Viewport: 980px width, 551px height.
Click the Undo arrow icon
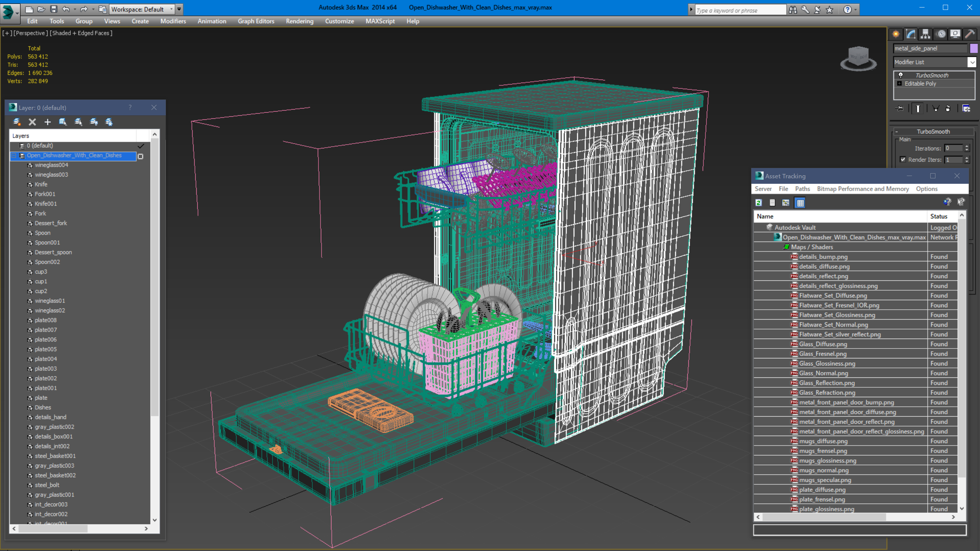point(66,9)
